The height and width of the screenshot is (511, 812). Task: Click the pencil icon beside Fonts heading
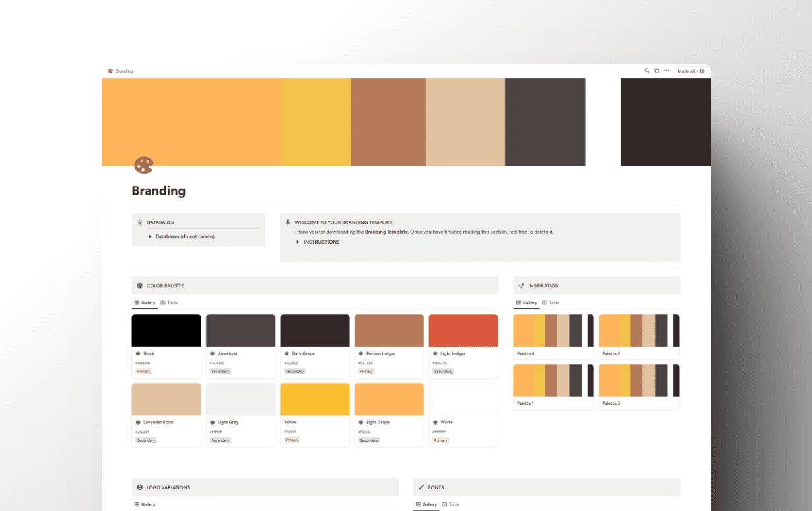click(x=421, y=487)
